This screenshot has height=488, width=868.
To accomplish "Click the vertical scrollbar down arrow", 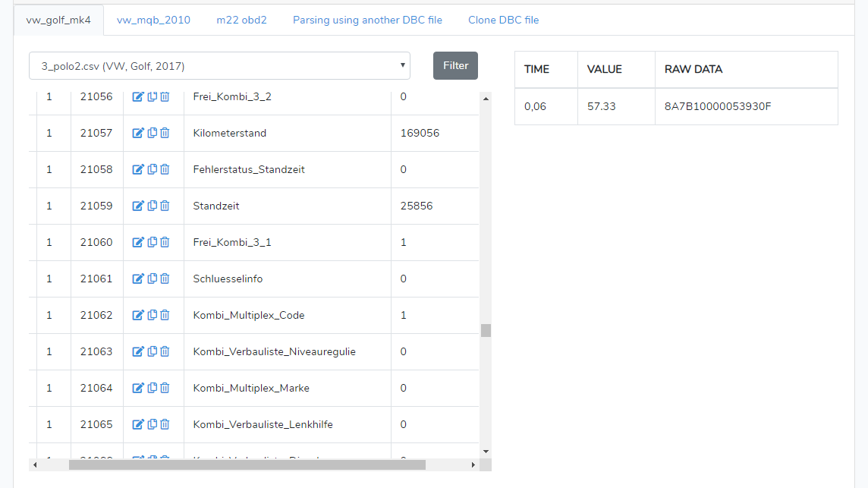I will click(486, 452).
